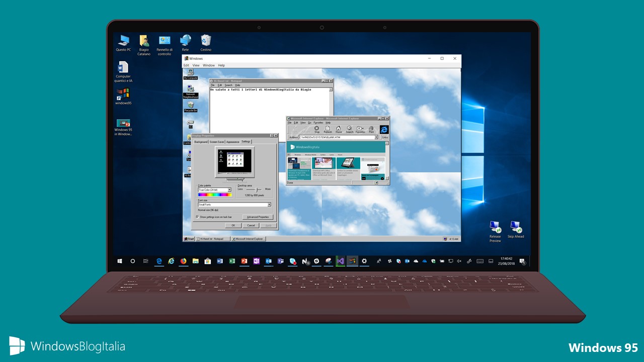Click the Windows 10 Start button
Image resolution: width=644 pixels, height=362 pixels.
point(120,261)
